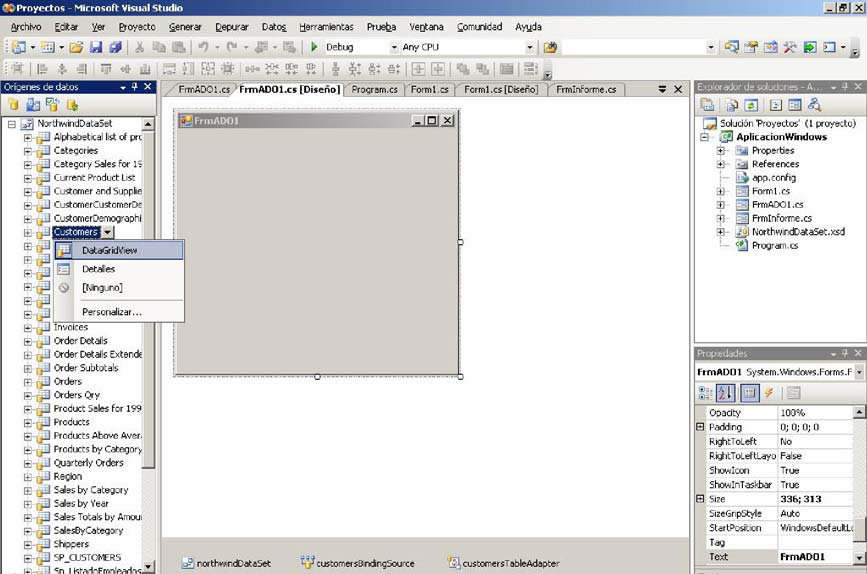Click the Tab Order layout icon
The height and width of the screenshot is (574, 867).
(x=531, y=69)
